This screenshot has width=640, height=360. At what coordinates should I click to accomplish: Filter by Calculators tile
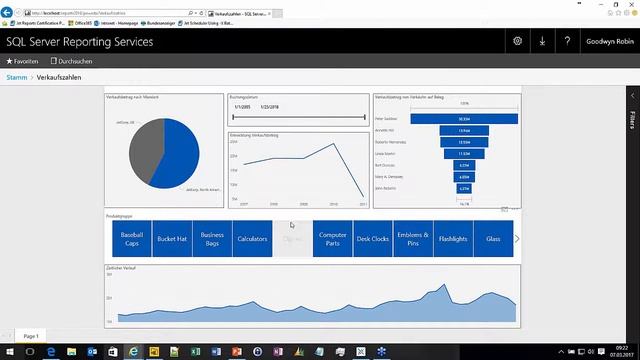[252, 239]
